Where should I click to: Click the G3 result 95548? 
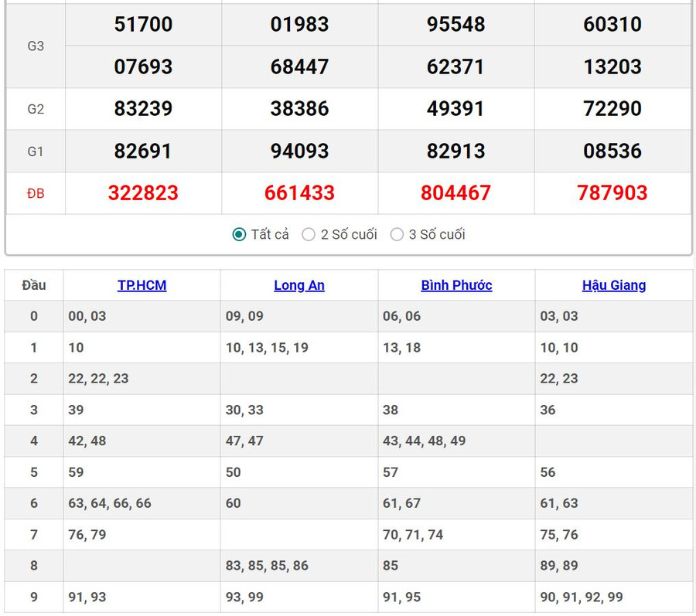click(455, 25)
